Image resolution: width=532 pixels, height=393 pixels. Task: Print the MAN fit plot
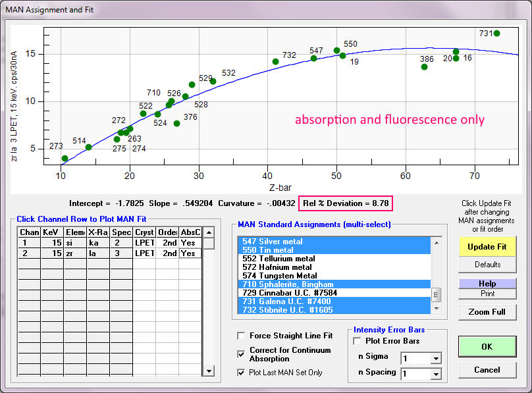tap(487, 294)
